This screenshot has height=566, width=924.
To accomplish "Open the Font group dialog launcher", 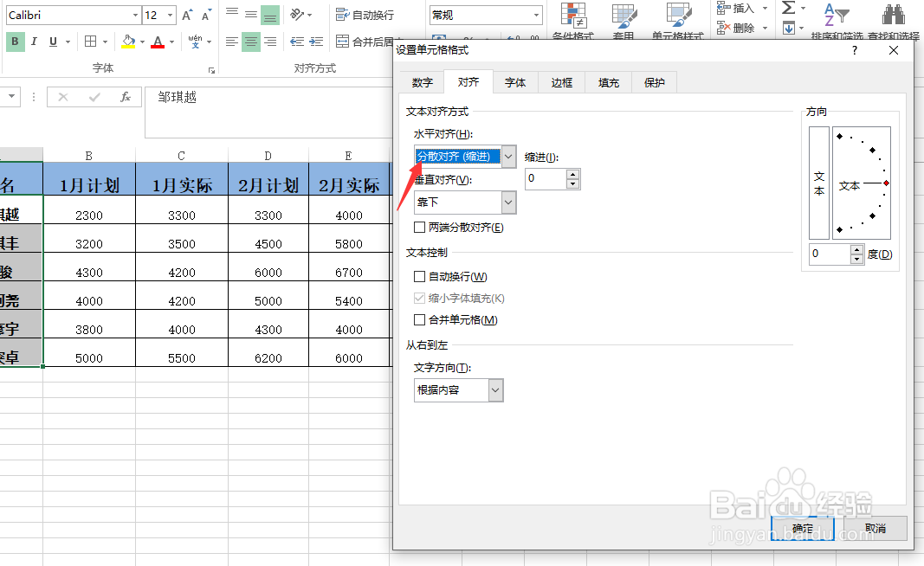I will [x=211, y=71].
